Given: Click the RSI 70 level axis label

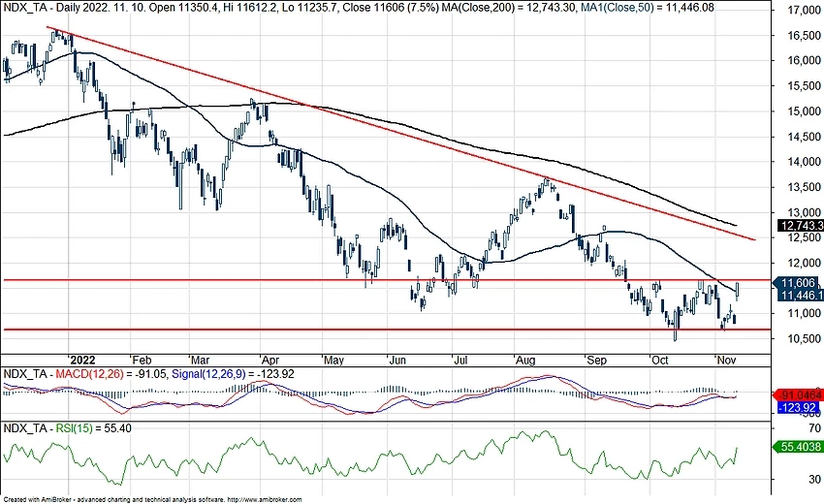Looking at the screenshot, I should pos(814,428).
